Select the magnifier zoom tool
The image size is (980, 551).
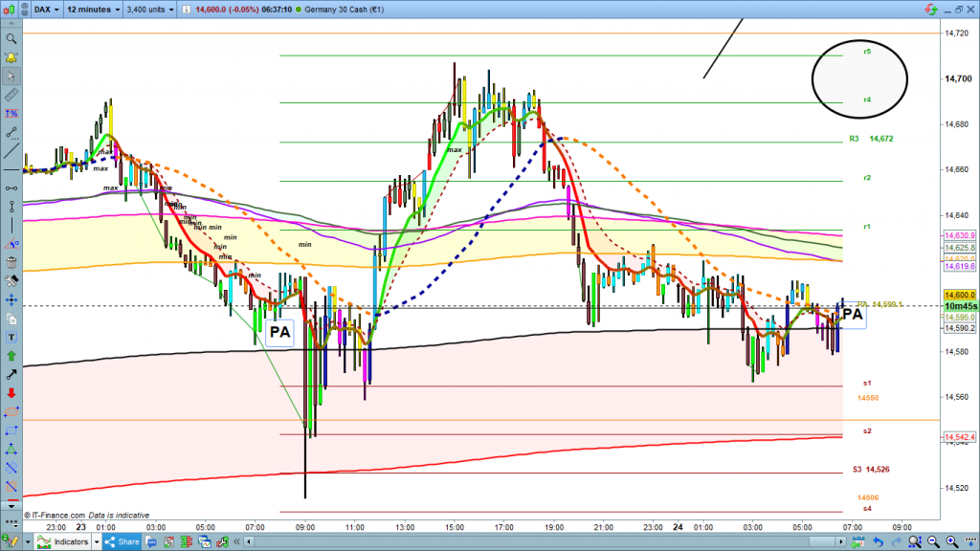[x=11, y=39]
